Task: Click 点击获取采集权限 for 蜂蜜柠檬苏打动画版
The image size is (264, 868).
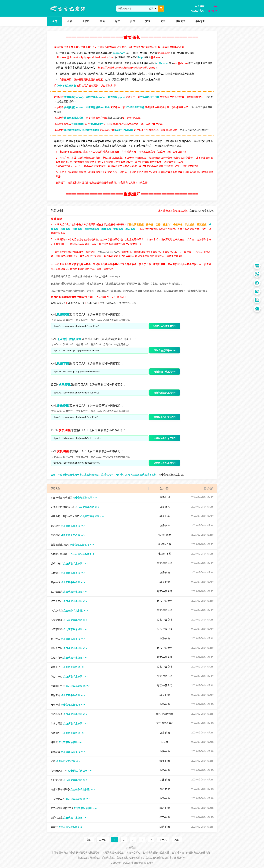Action: pos(85,497)
